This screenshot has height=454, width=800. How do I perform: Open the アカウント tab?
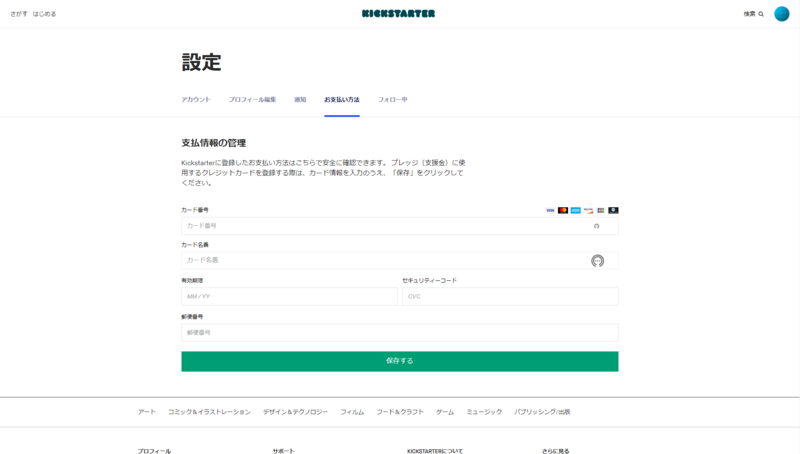click(x=196, y=99)
